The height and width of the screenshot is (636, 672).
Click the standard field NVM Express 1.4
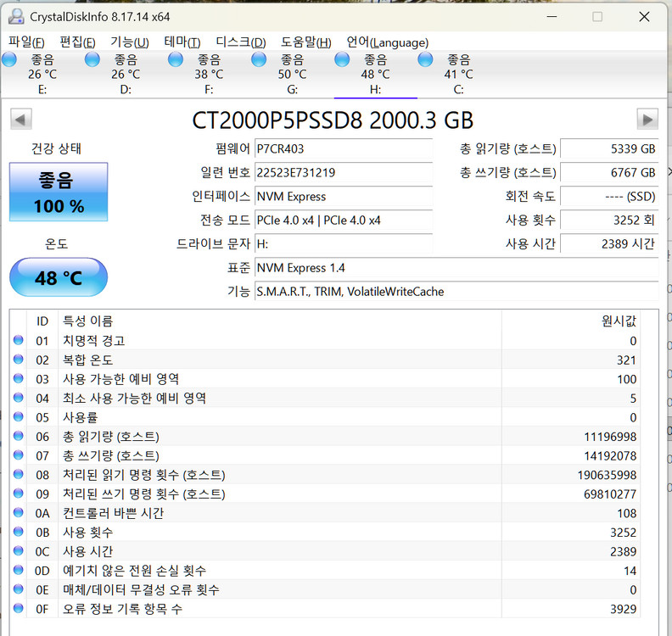point(456,268)
